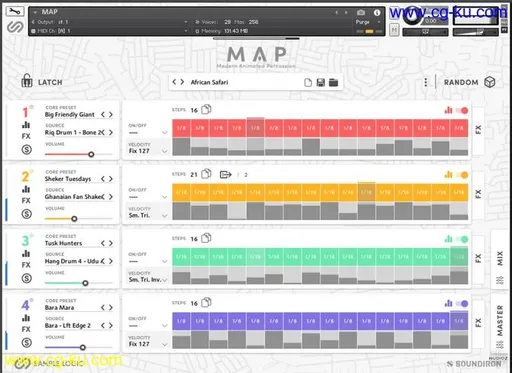Copy steps icon on track 1
Image resolution: width=512 pixels, height=373 pixels.
coord(206,109)
